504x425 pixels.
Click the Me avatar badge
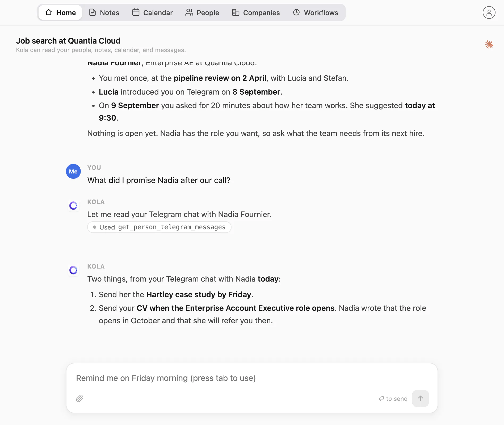pos(73,171)
